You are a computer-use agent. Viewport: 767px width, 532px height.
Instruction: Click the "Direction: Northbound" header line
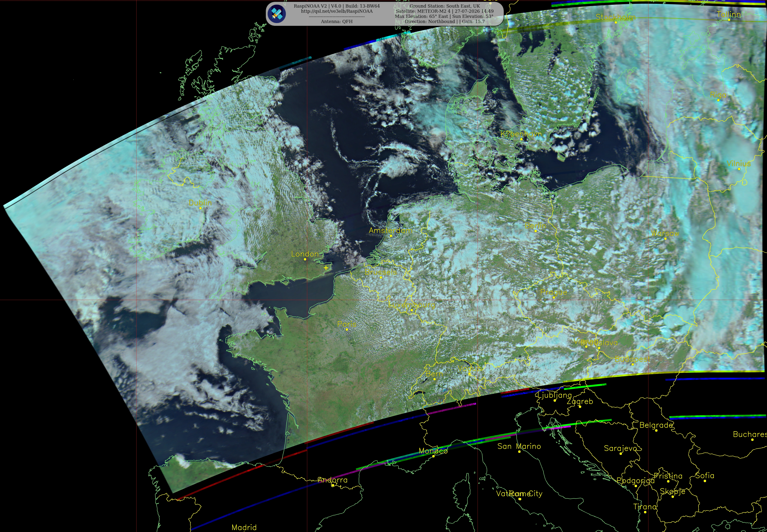tap(445, 22)
